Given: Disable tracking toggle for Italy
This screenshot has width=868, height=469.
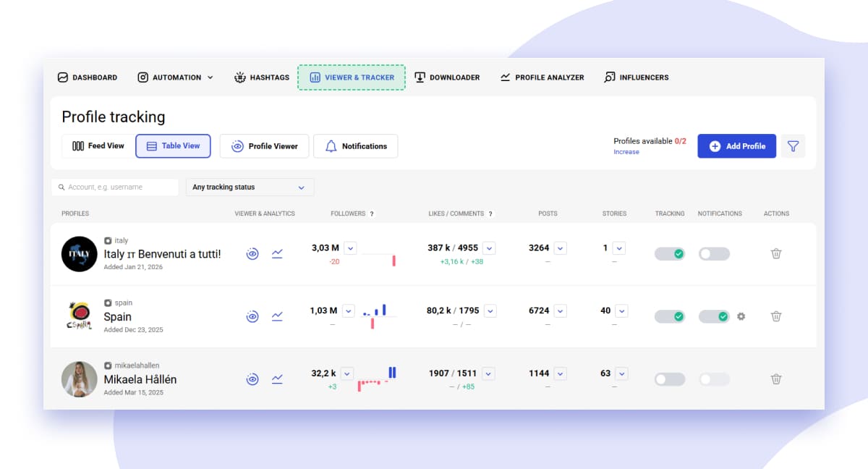Looking at the screenshot, I should point(670,254).
